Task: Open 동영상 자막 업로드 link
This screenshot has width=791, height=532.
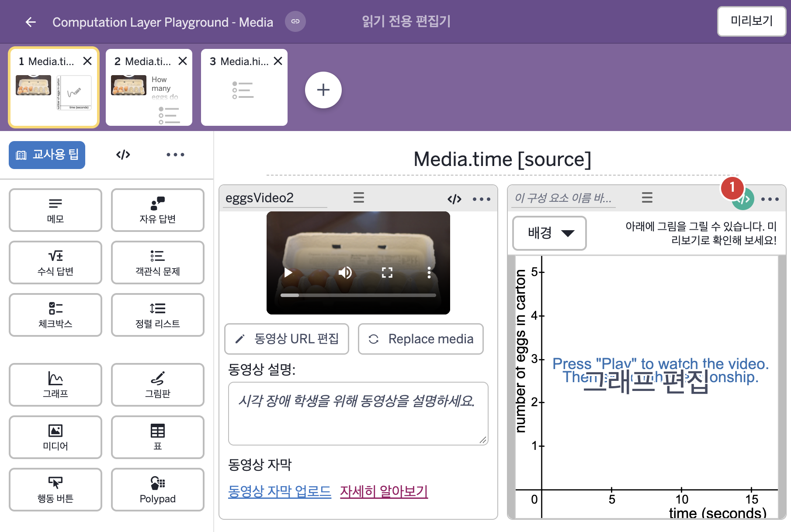Action: click(280, 491)
